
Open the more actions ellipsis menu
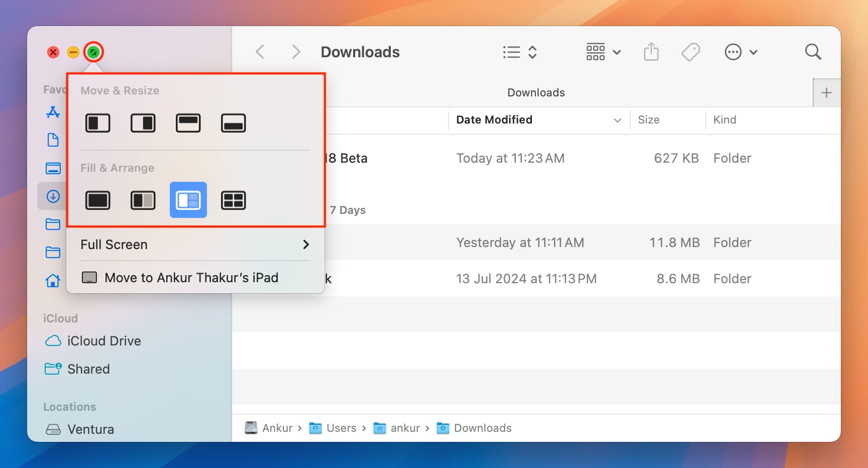(x=740, y=52)
